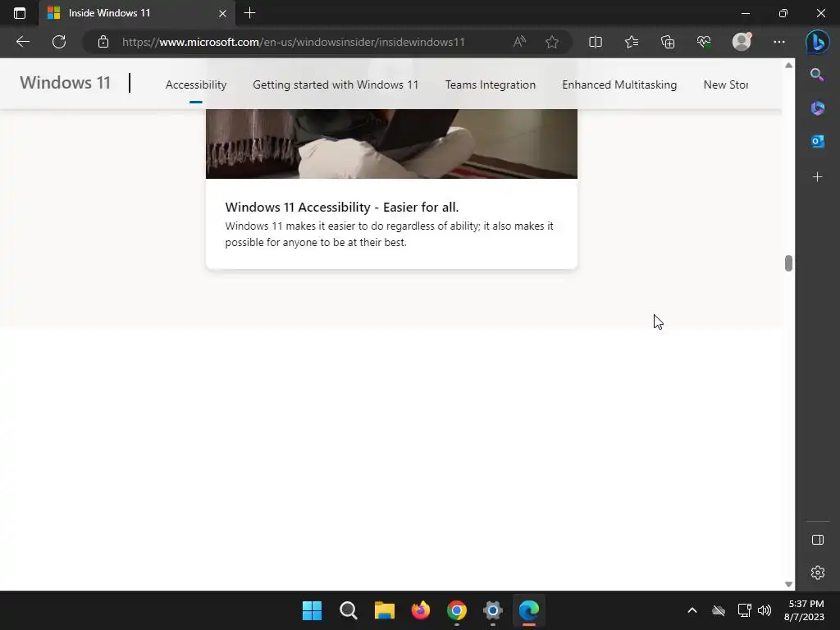Click the Windows 11 page title

point(66,83)
